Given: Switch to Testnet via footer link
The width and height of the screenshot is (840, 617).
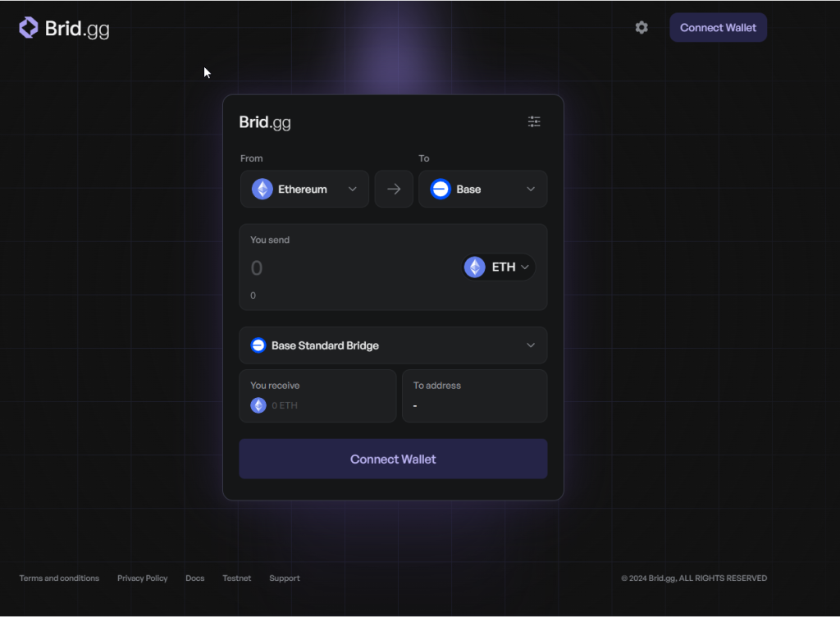Looking at the screenshot, I should (x=236, y=578).
